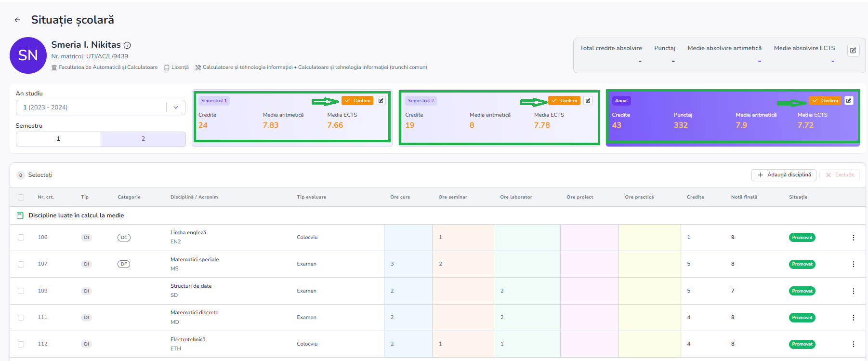Collapse the Discipline luate în calcul la medie group
868x361 pixels.
tap(20, 215)
